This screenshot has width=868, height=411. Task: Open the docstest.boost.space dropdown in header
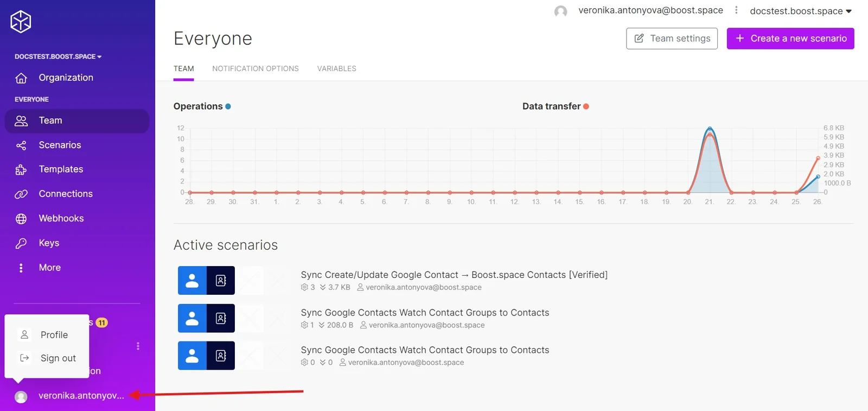tap(801, 11)
